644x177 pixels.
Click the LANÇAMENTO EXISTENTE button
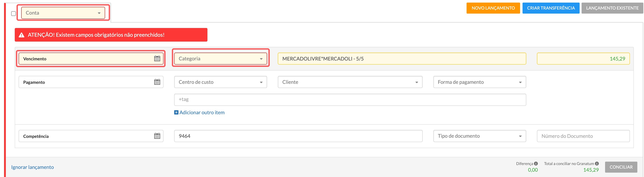[x=612, y=8]
